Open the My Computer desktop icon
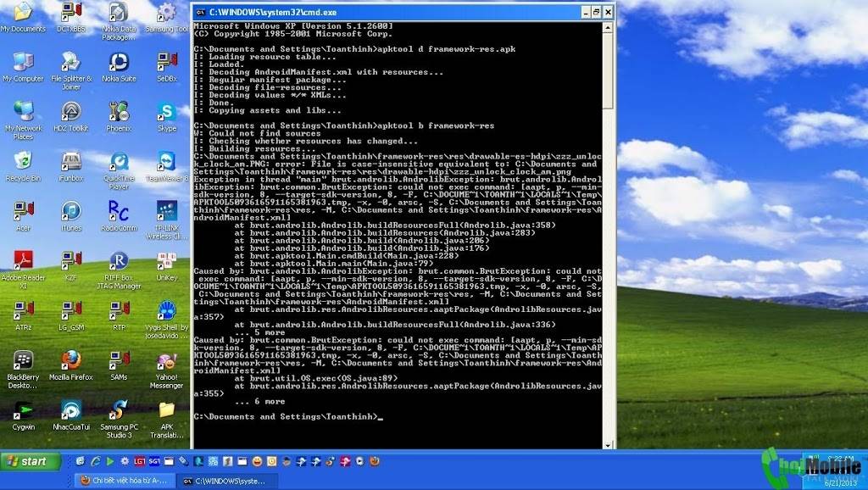 (x=23, y=67)
